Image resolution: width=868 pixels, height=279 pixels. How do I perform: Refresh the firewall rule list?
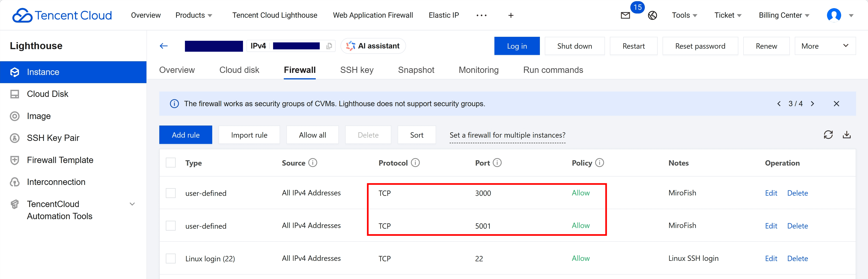click(828, 135)
